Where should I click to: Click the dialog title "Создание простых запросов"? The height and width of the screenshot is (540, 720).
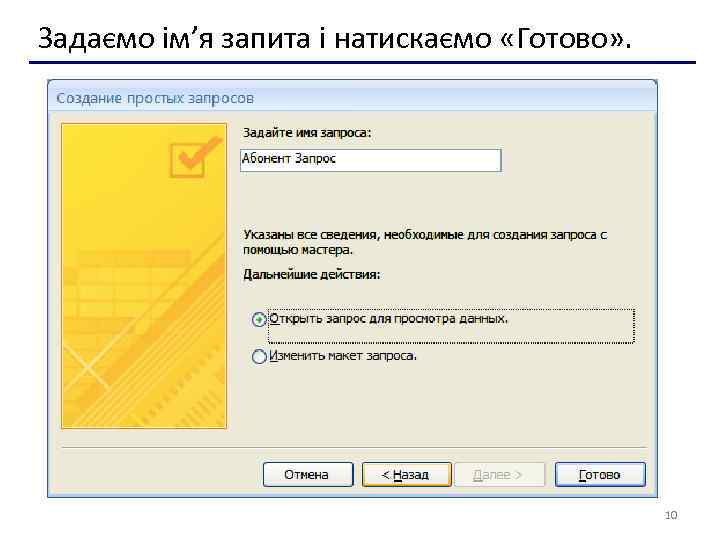(x=155, y=98)
